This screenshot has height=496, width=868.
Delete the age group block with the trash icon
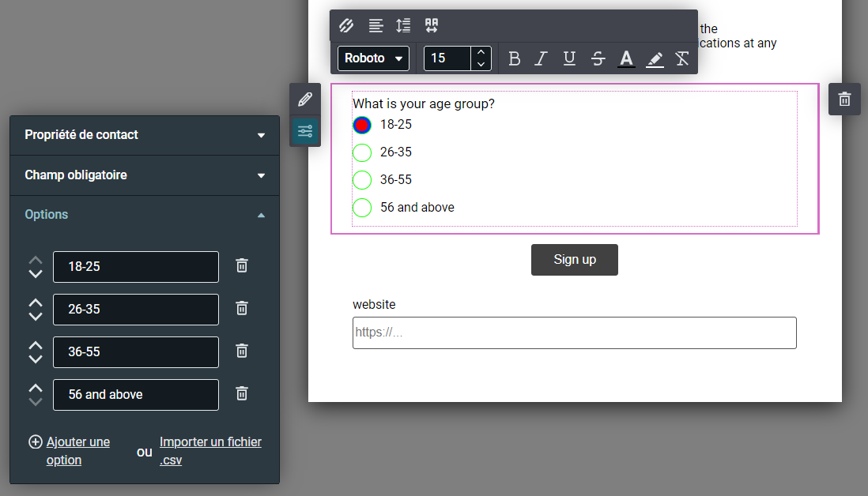[x=844, y=100]
